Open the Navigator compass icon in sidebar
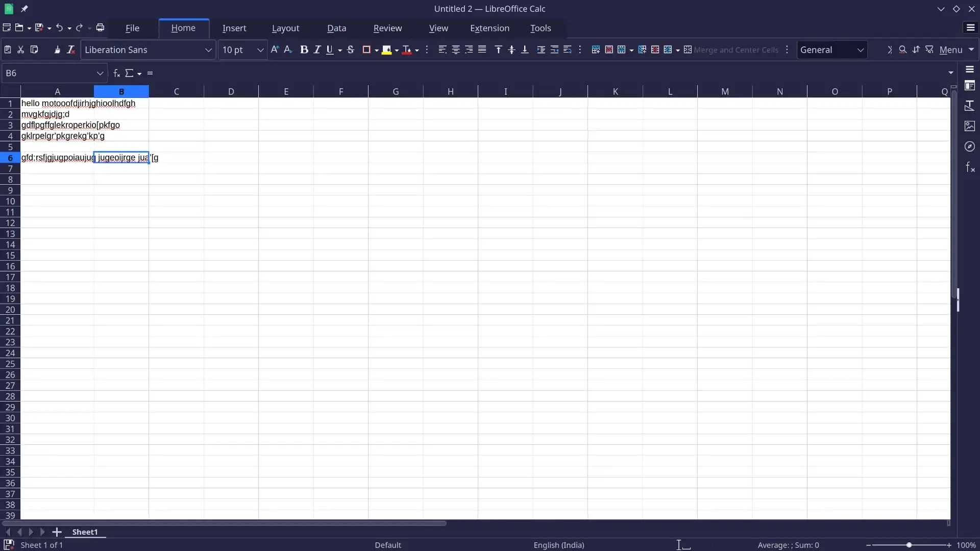Viewport: 980px width, 551px height. 970,147
